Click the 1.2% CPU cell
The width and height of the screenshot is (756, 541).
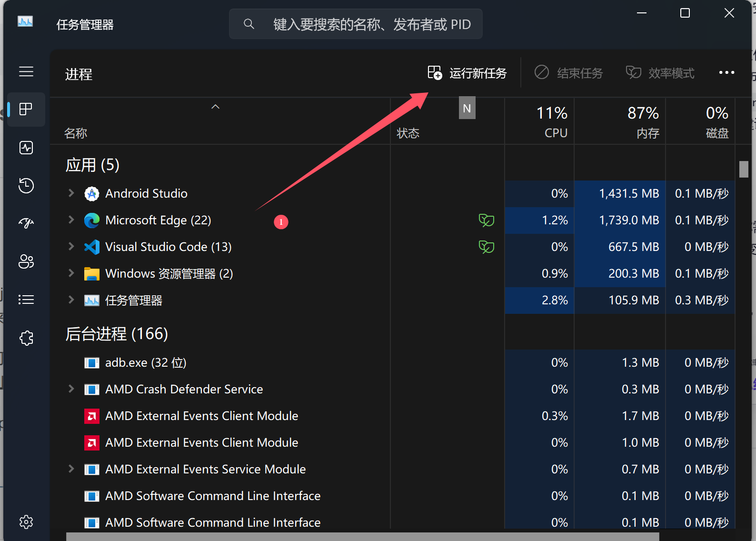coord(539,220)
